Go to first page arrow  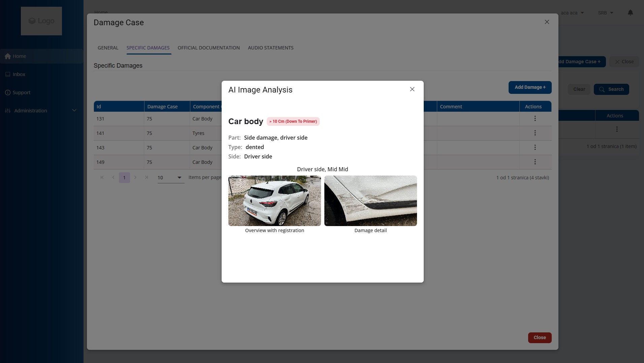click(x=102, y=177)
